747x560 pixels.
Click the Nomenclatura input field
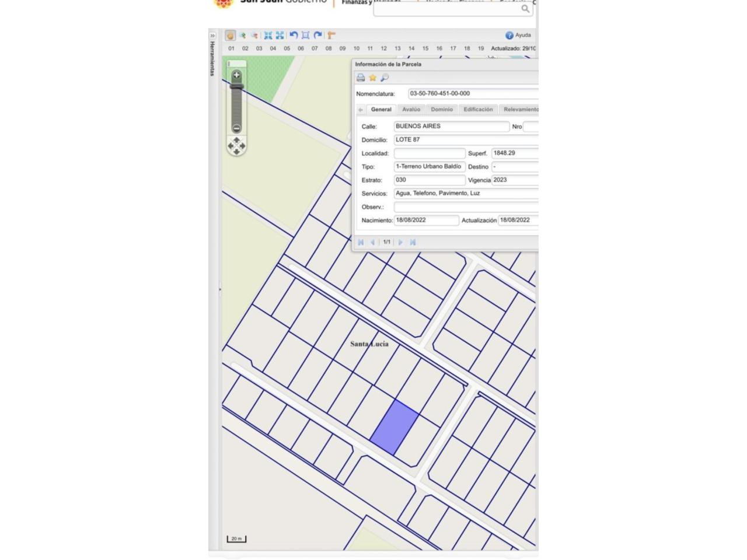(x=473, y=94)
